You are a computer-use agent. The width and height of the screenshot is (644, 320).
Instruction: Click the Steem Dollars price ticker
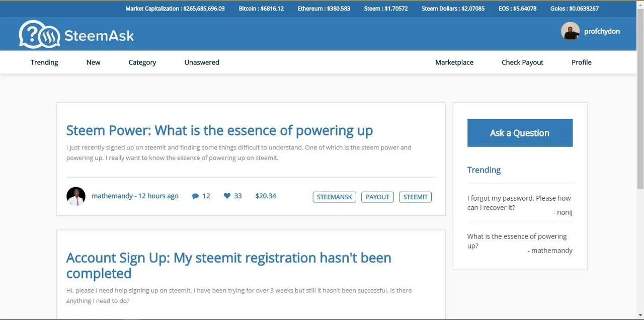click(x=453, y=9)
